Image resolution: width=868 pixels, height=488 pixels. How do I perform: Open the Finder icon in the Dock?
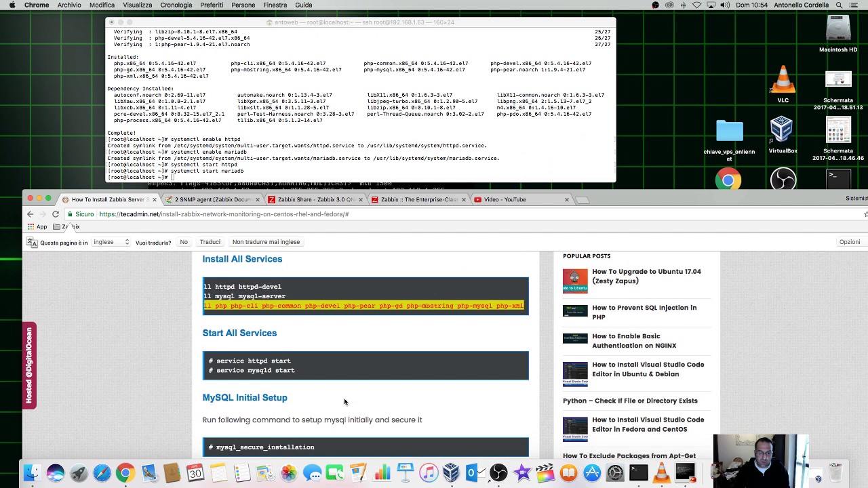click(32, 473)
